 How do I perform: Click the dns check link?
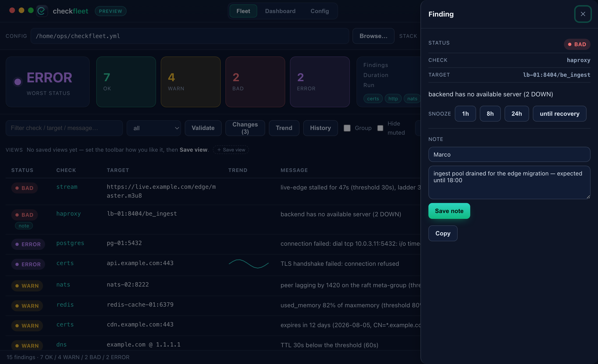pos(61,344)
